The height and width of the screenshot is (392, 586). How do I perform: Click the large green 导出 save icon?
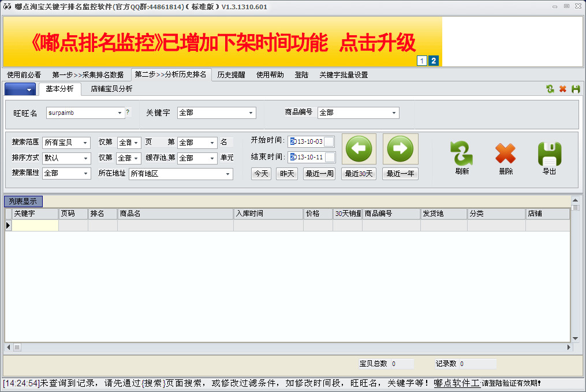[x=550, y=154]
